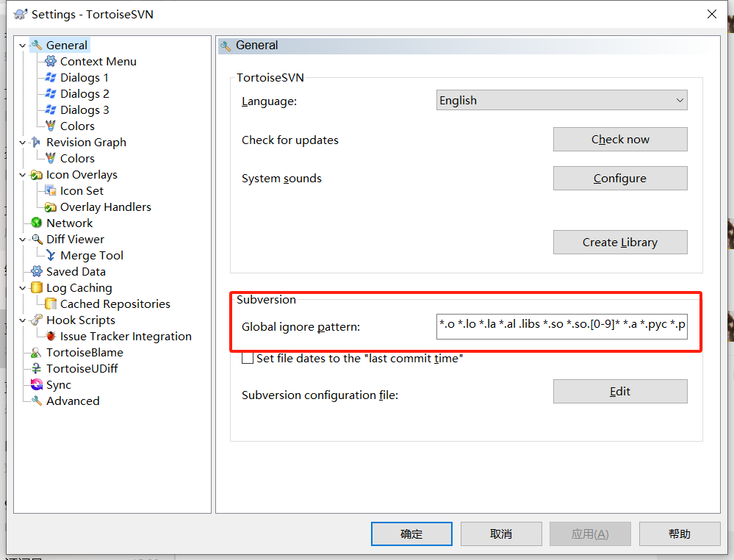Click the Dialogs 3 window icon

pos(51,110)
